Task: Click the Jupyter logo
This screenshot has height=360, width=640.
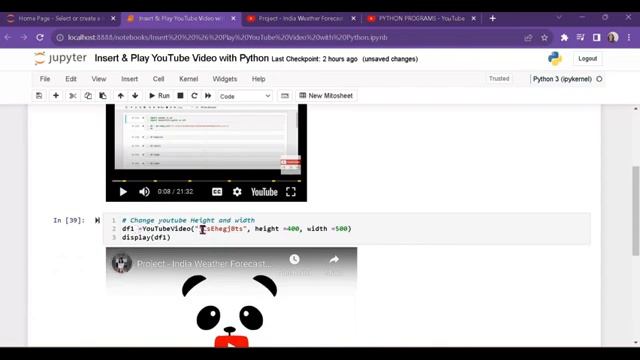Action: pos(60,58)
